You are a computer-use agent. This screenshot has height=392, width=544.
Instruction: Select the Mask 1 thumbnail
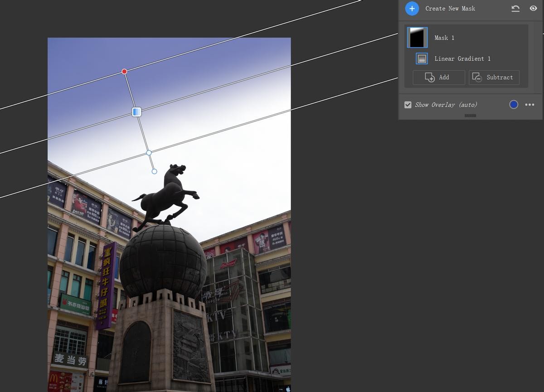(x=417, y=38)
